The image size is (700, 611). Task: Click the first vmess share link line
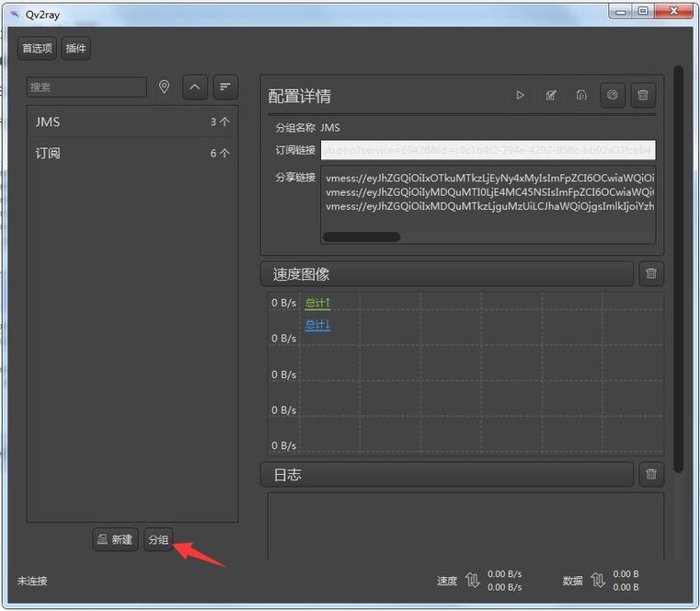489,179
